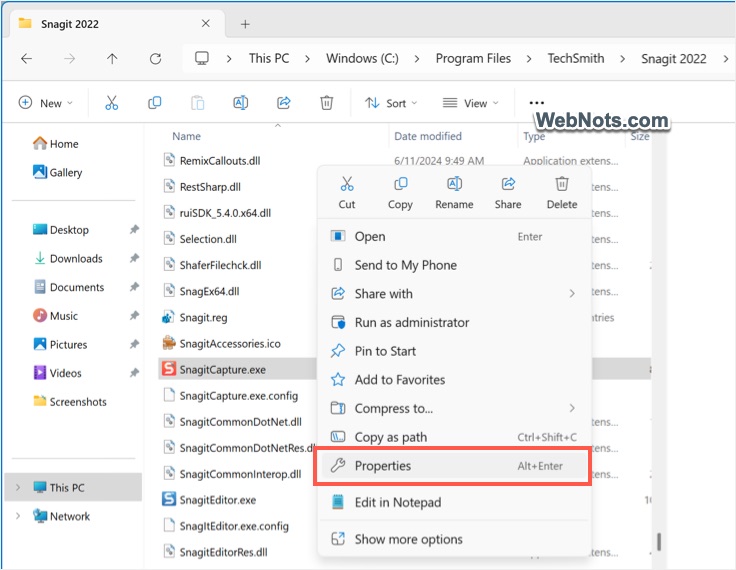Viewport: 736px width, 570px height.
Task: Click Windows (C:) in the address bar
Action: 362,59
